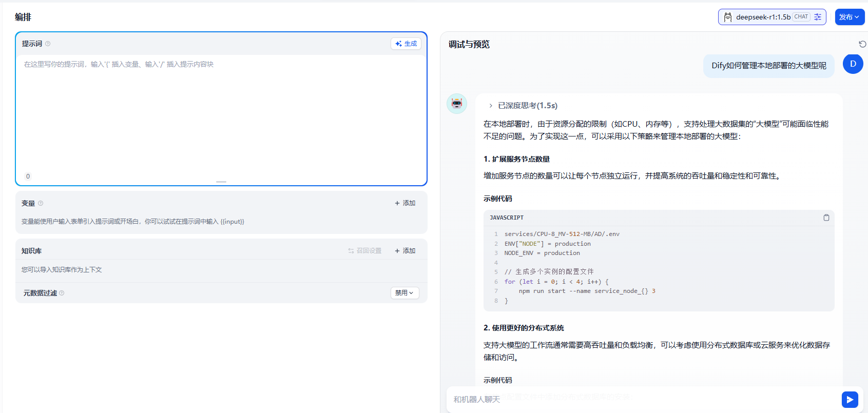Click 生成 to auto-generate prompt
868x413 pixels.
tap(406, 44)
